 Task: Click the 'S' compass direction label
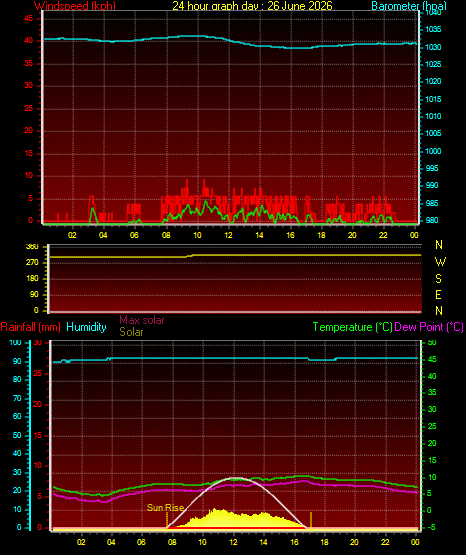[x=438, y=279]
